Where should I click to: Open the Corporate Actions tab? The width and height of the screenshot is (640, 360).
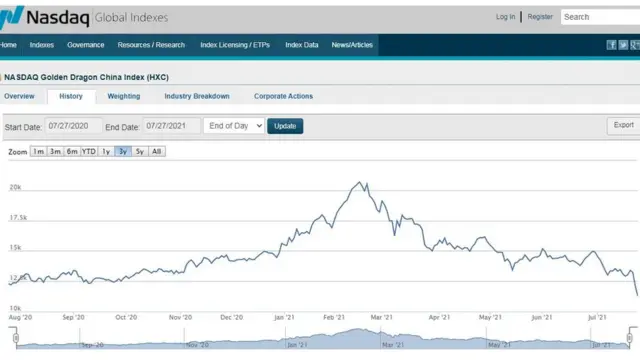tap(283, 96)
